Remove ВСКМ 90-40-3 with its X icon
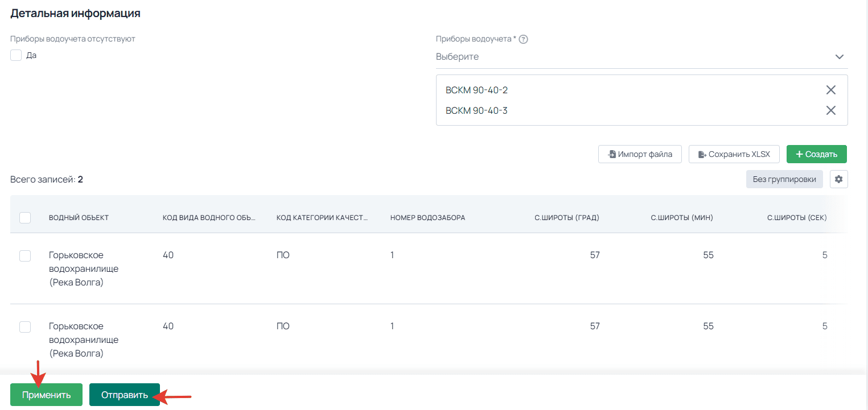The width and height of the screenshot is (868, 410). tap(830, 110)
